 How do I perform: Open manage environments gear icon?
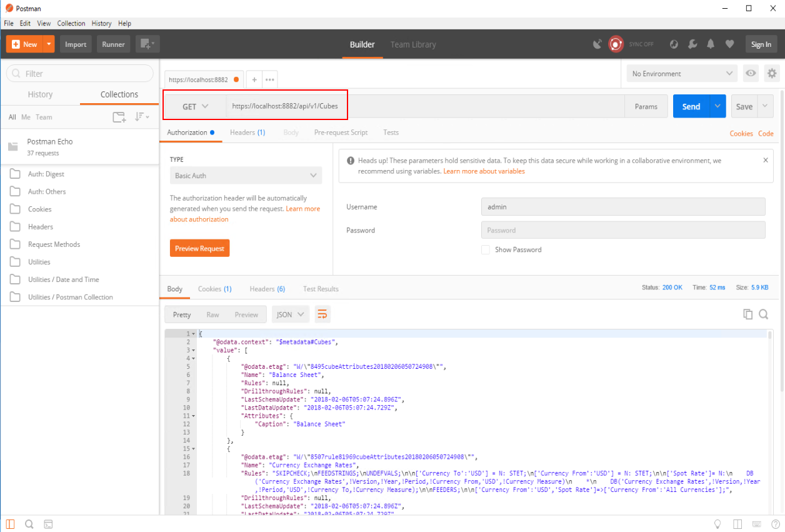pos(772,74)
